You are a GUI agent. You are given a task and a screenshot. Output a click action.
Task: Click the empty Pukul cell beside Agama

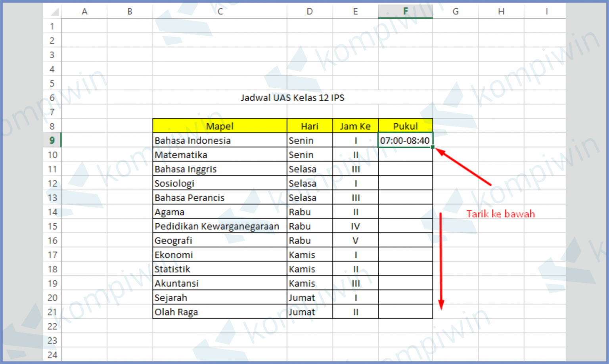click(x=405, y=212)
